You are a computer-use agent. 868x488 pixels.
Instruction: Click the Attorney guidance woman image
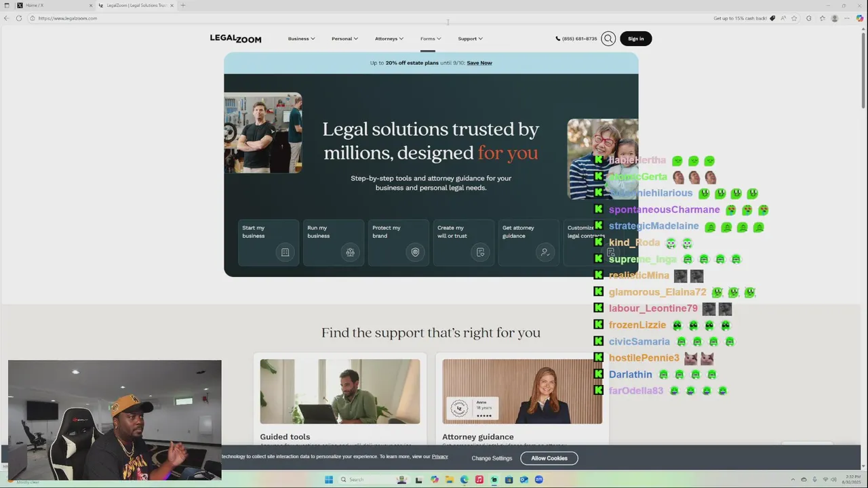pos(522,392)
